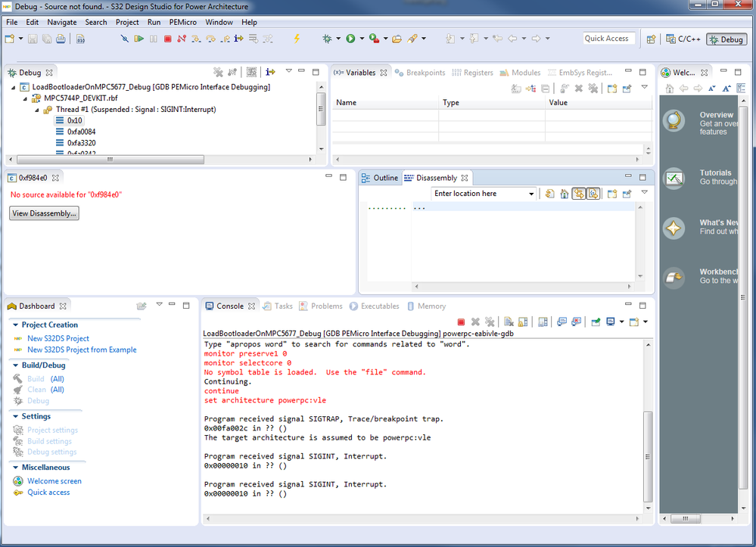The width and height of the screenshot is (756, 547).
Task: Open Disassembly view menu triangle
Action: [x=644, y=192]
